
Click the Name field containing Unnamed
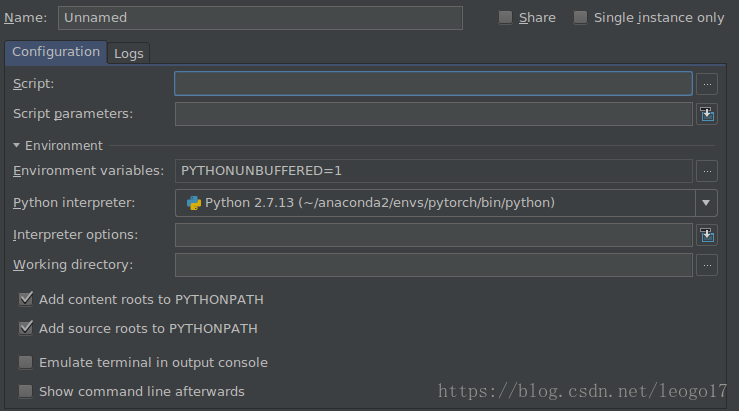click(x=260, y=18)
